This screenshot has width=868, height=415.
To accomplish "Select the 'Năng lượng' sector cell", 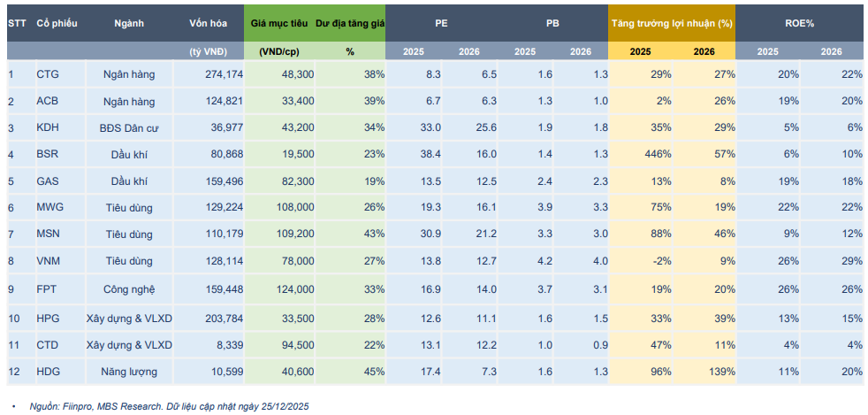I will [x=129, y=372].
